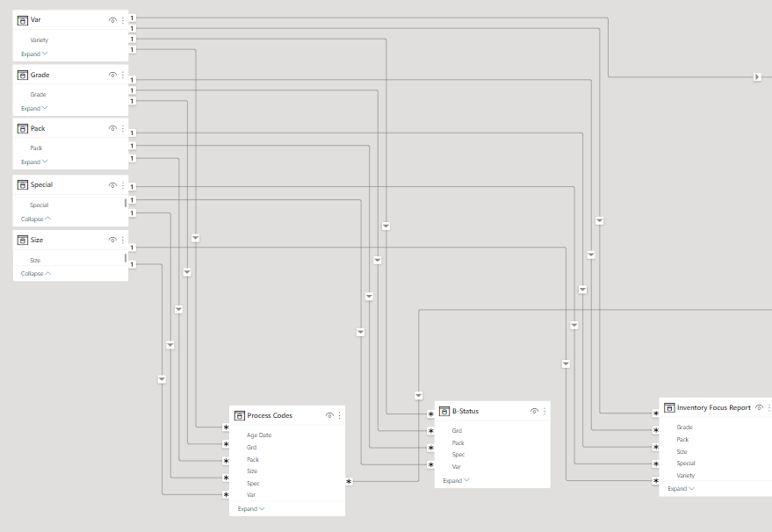
Task: Click the right-pointing filter arrow near the top-right edge
Action: tap(757, 76)
